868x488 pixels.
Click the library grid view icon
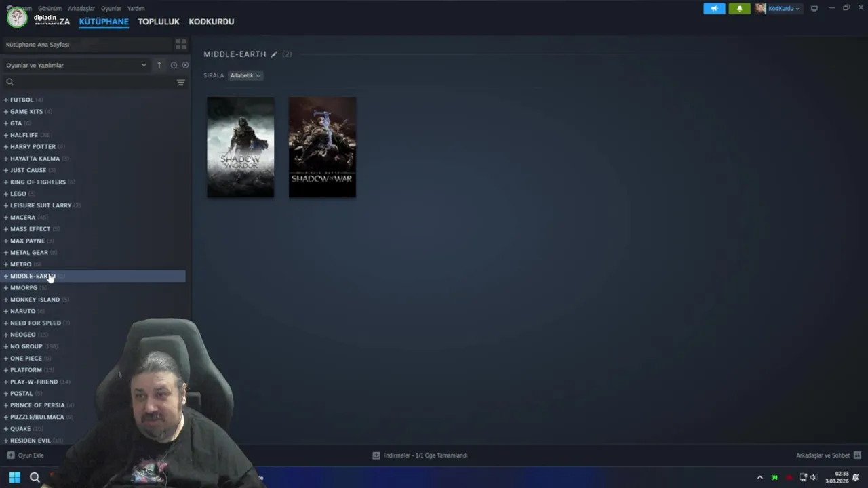[x=181, y=44]
